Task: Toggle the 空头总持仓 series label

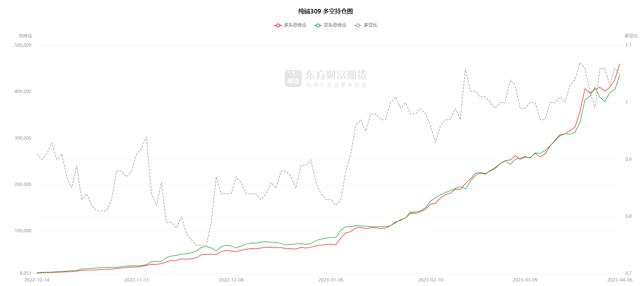Action: click(x=335, y=25)
